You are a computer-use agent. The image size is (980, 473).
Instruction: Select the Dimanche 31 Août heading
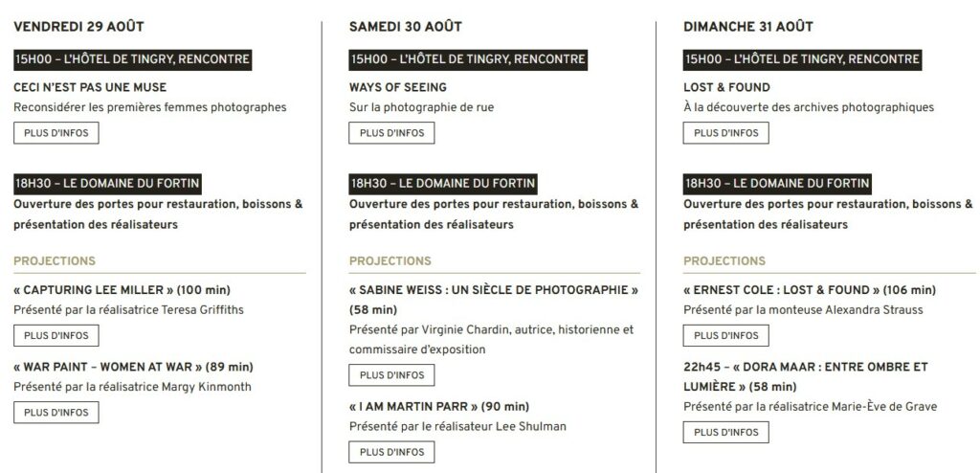click(x=748, y=27)
